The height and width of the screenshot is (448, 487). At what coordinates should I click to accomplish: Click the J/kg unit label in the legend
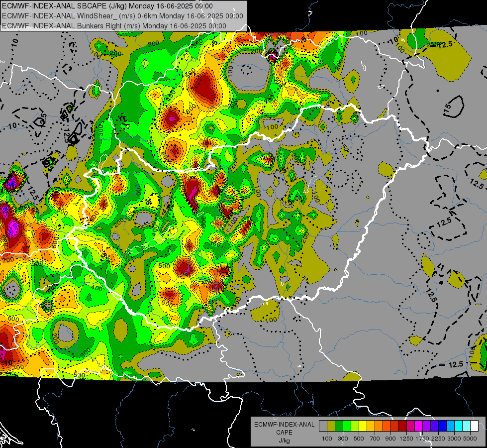[x=284, y=441]
